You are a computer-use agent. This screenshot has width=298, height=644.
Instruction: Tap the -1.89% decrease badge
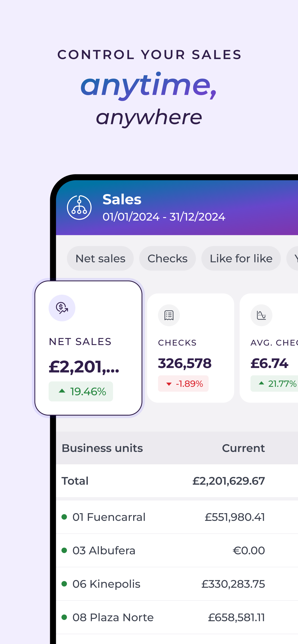coord(183,384)
